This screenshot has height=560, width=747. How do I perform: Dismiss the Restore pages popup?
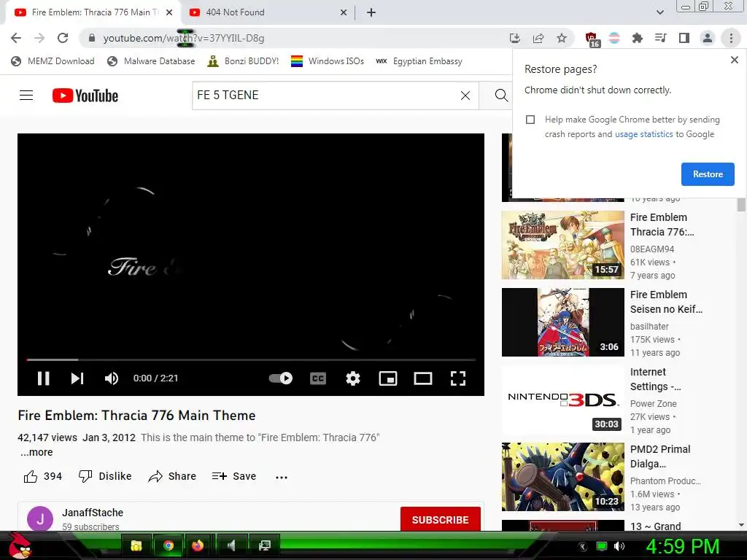tap(734, 60)
